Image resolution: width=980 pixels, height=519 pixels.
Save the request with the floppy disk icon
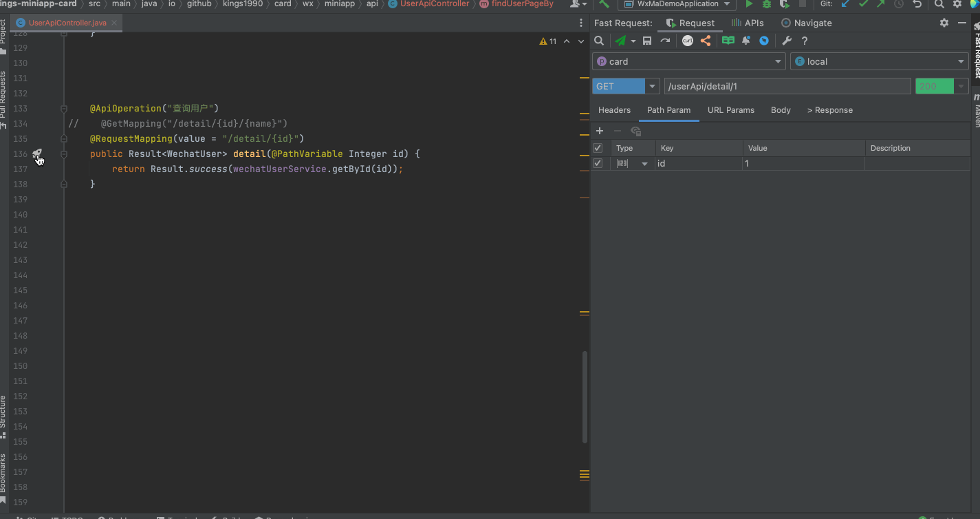click(647, 41)
